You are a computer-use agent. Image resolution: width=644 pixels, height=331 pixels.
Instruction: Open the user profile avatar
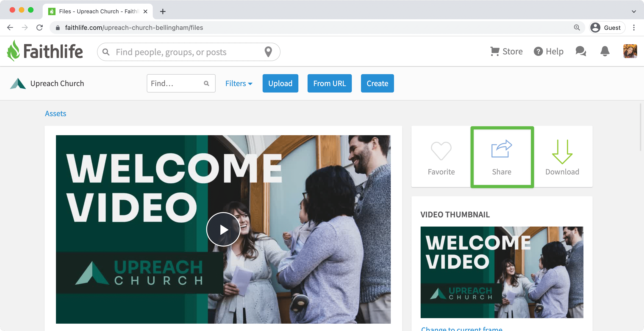pos(630,51)
